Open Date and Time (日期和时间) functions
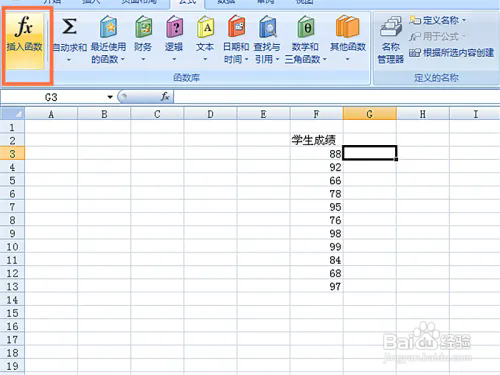The image size is (500, 375). click(236, 39)
